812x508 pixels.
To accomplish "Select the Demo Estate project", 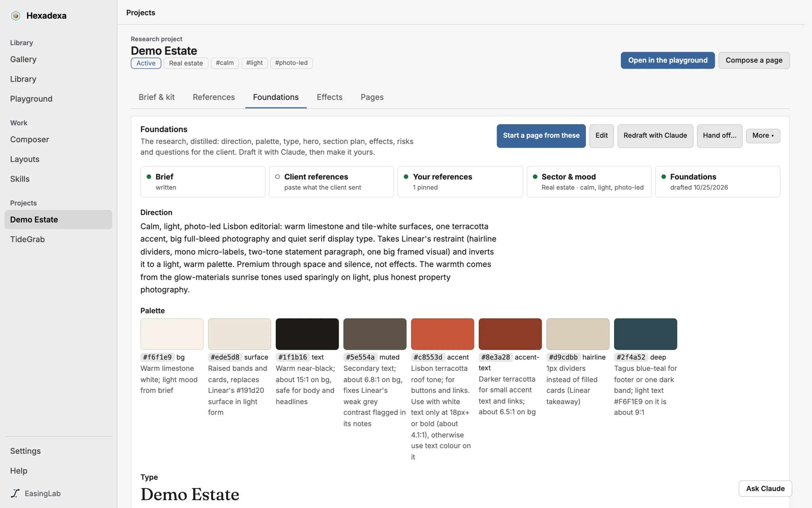I will click(x=58, y=219).
